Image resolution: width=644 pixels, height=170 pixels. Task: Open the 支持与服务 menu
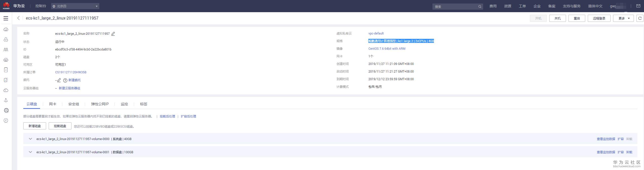click(x=572, y=6)
